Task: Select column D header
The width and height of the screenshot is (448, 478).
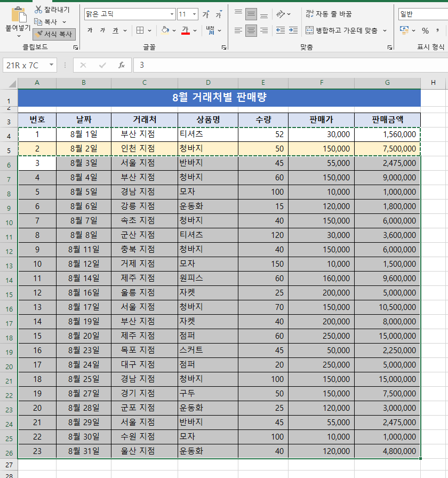Action: (208, 83)
